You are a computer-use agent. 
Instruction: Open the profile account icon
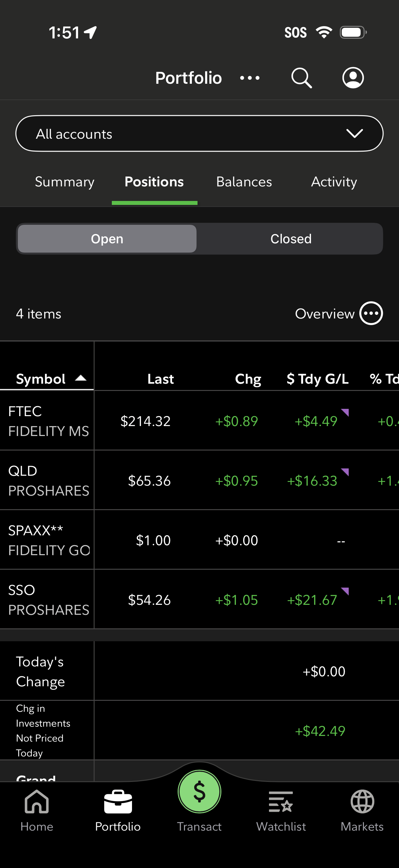353,78
